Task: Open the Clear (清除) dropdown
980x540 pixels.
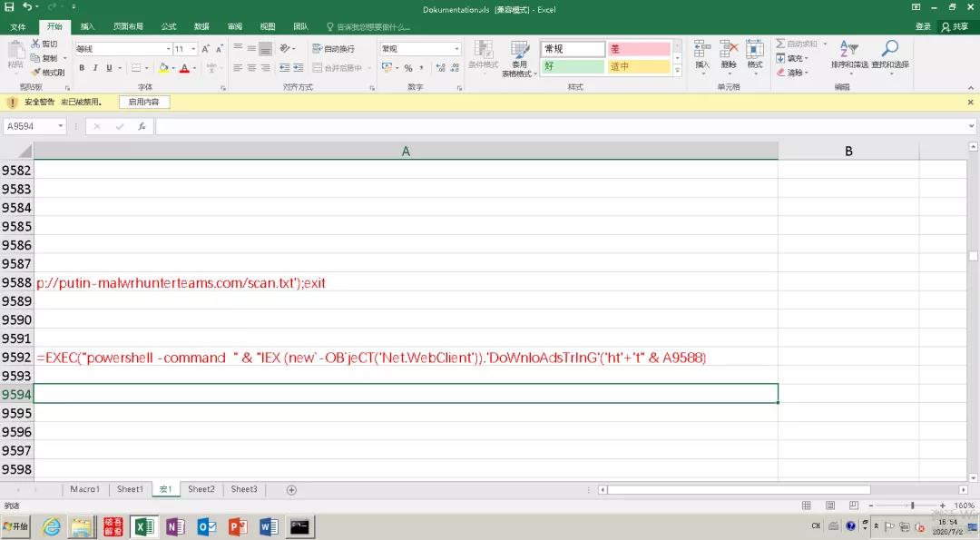Action: 792,73
